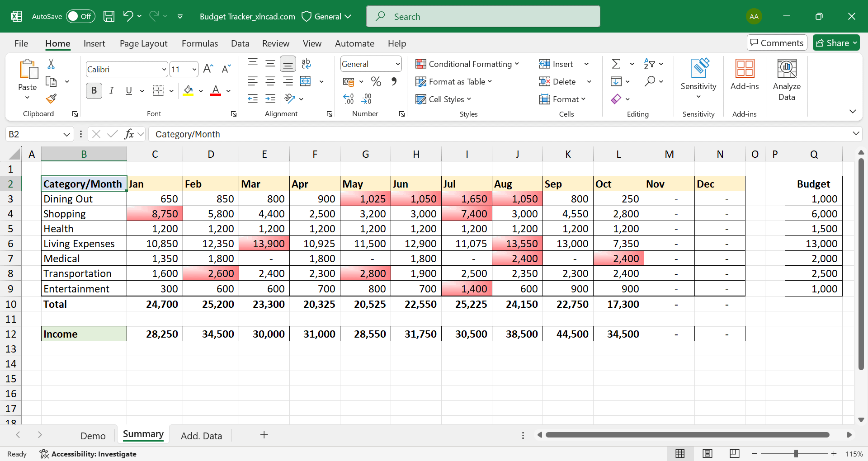This screenshot has height=461, width=868.
Task: Toggle the AutoSave switch
Action: 80,17
